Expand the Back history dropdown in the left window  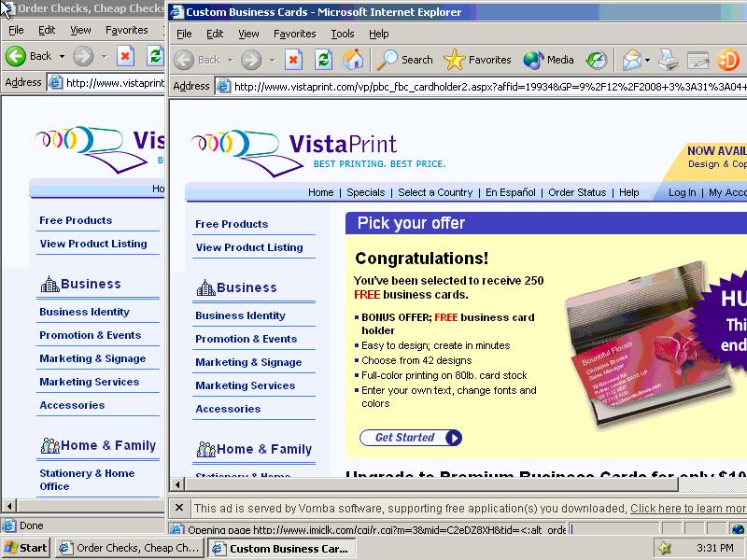[x=62, y=56]
